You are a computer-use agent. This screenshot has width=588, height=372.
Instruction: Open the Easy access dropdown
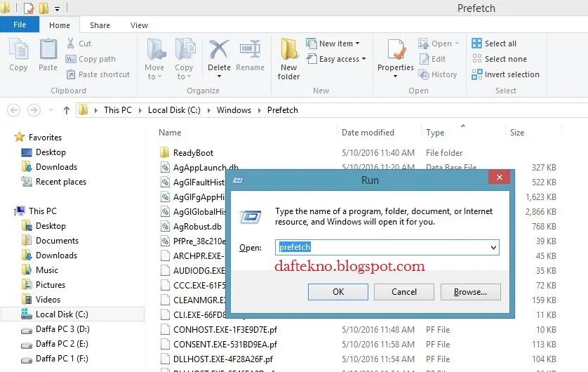coord(336,59)
